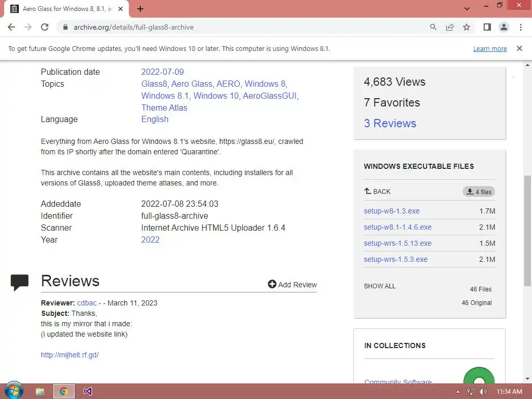
Task: Open the Aero Glass topic link
Action: (x=192, y=84)
